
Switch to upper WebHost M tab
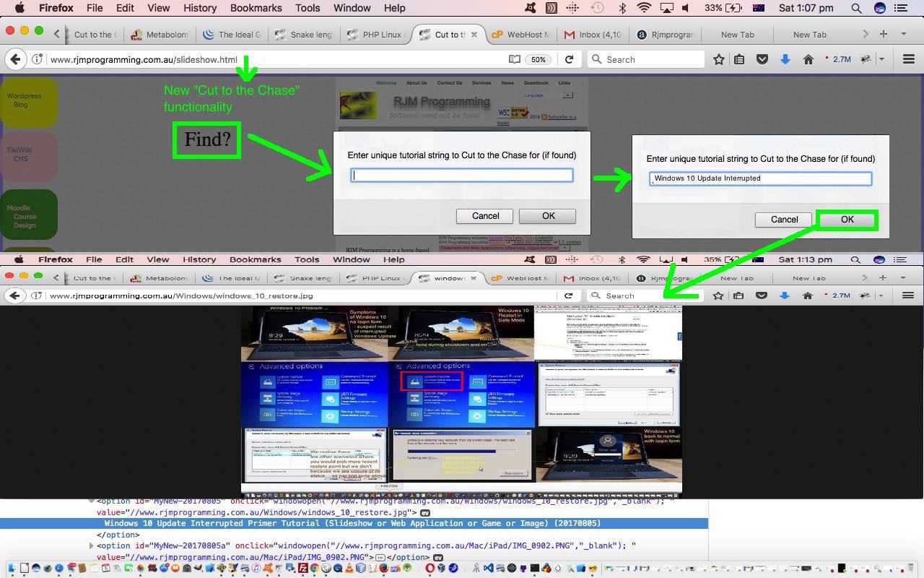[523, 34]
